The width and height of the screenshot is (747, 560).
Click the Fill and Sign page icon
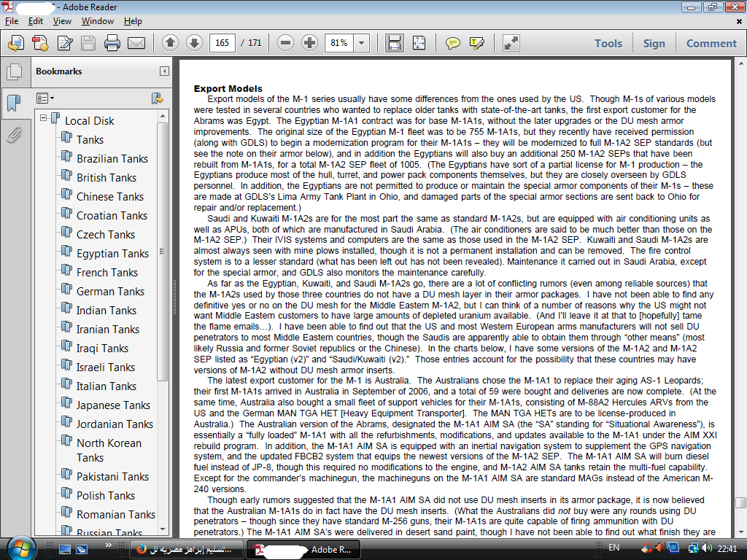pos(64,43)
